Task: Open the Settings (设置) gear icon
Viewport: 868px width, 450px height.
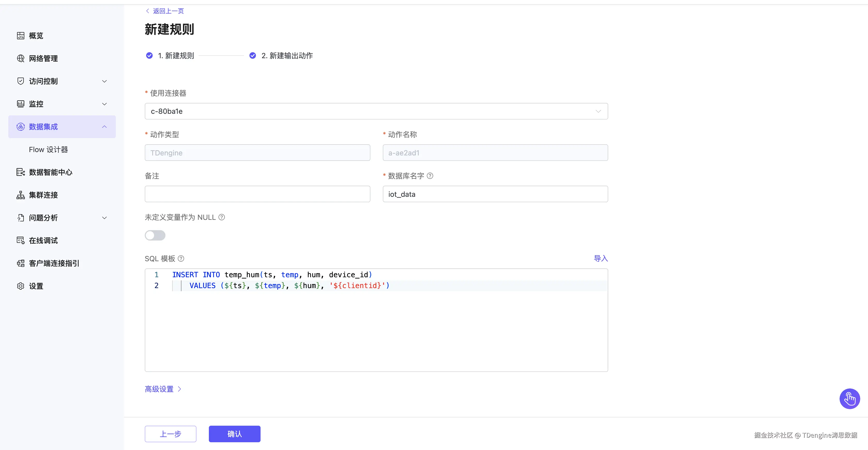Action: tap(21, 286)
